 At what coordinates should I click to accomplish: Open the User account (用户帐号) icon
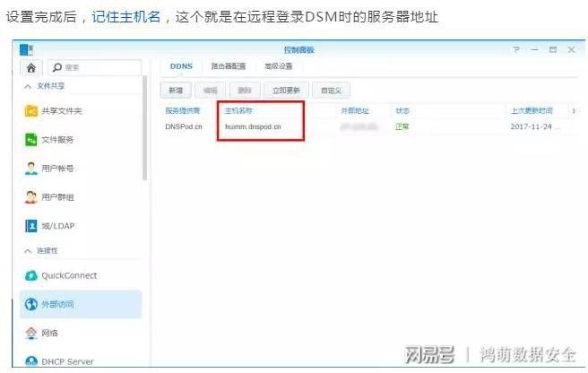coord(30,168)
